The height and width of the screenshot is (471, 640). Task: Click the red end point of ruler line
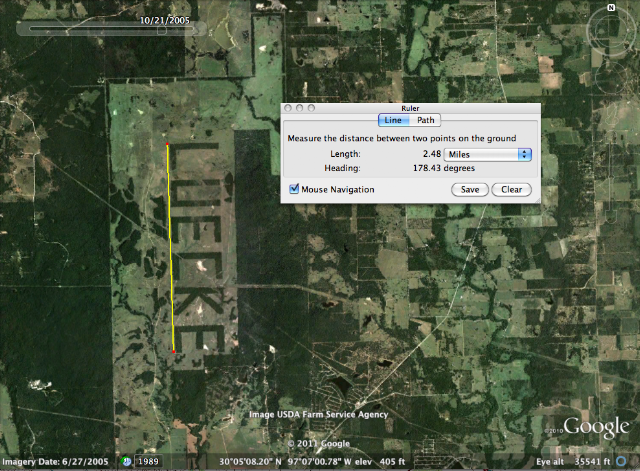pyautogui.click(x=173, y=351)
